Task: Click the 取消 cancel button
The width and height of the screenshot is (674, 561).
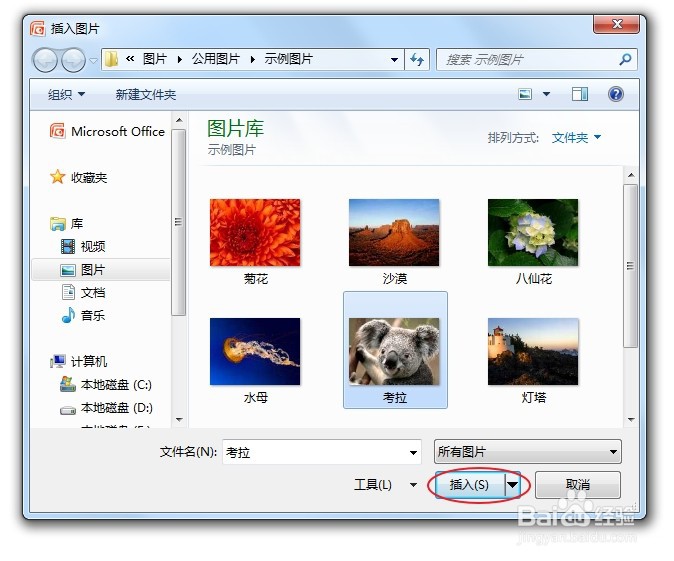Action: 578,484
